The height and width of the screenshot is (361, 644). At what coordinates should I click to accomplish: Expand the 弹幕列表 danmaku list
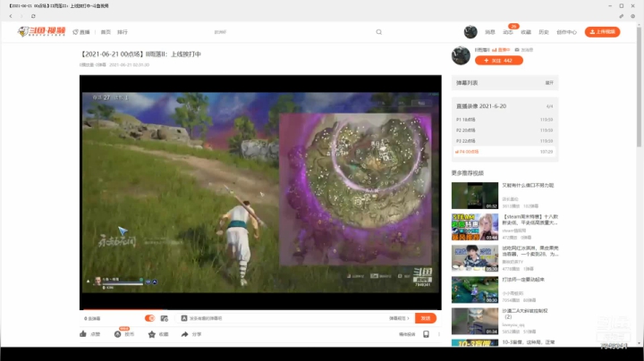coord(549,83)
